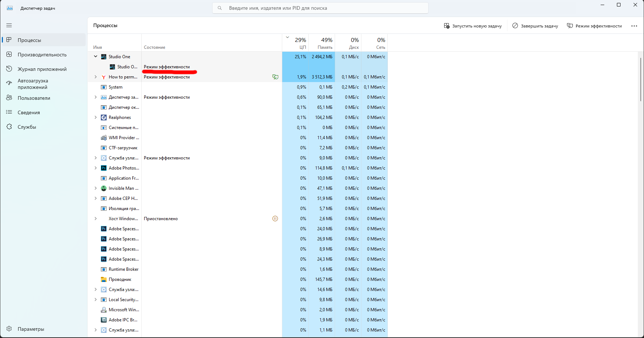Screen dimensions: 644x338
Task: Click the Invisible Man process icon
Action: (x=104, y=188)
